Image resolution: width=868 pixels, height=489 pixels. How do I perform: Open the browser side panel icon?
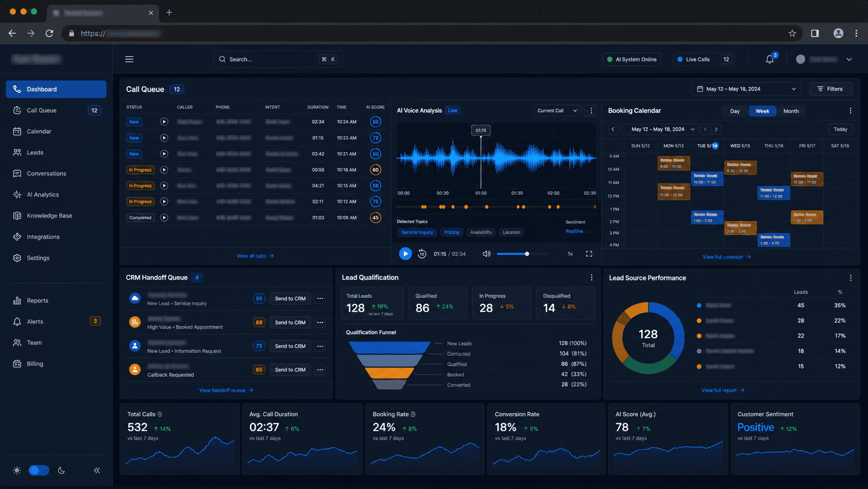point(815,33)
